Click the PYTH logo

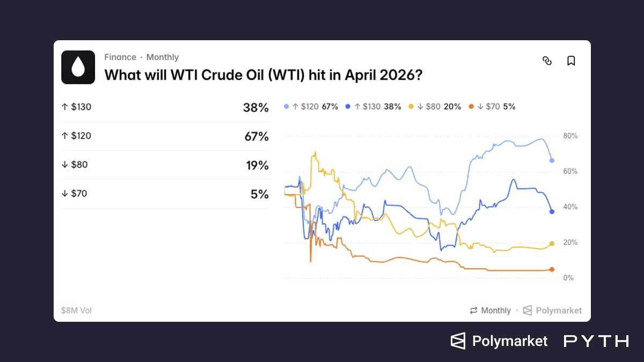pos(596,341)
